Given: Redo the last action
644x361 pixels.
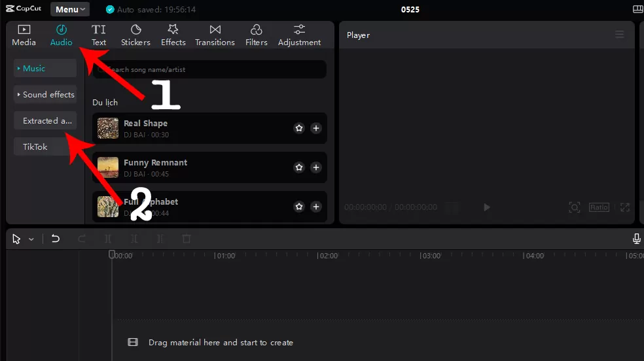Looking at the screenshot, I should click(x=82, y=239).
